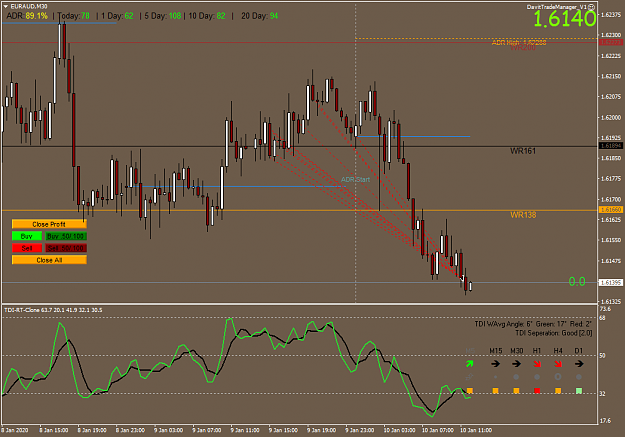Click the Buy 50/100 button
This screenshot has height=437, width=625.
coord(66,236)
